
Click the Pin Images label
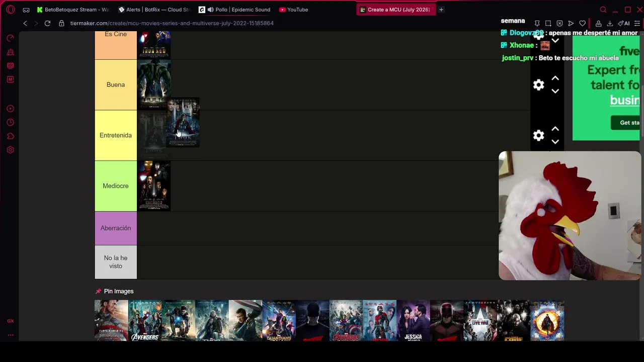pyautogui.click(x=119, y=291)
